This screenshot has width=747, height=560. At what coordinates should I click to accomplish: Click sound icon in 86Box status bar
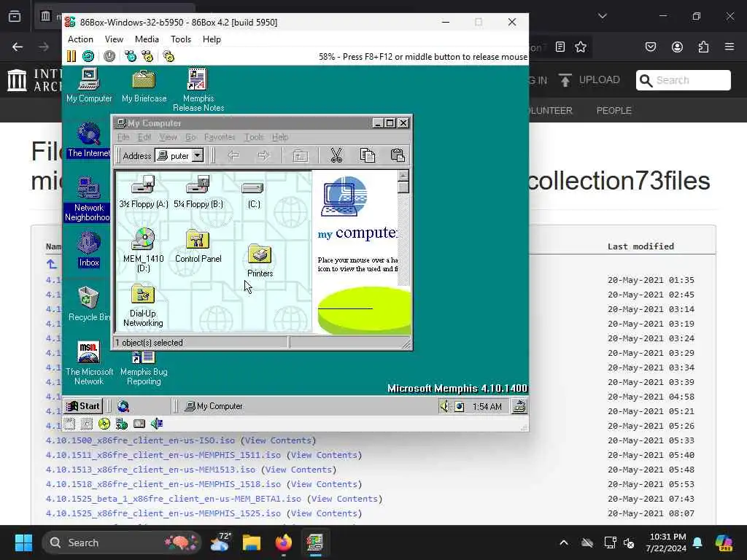157,424
